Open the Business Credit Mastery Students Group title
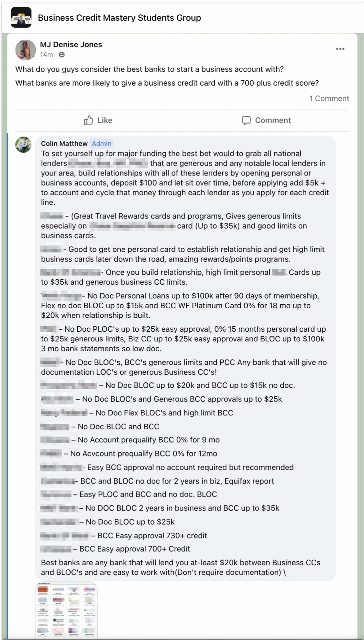This screenshot has width=364, height=640. (x=119, y=18)
